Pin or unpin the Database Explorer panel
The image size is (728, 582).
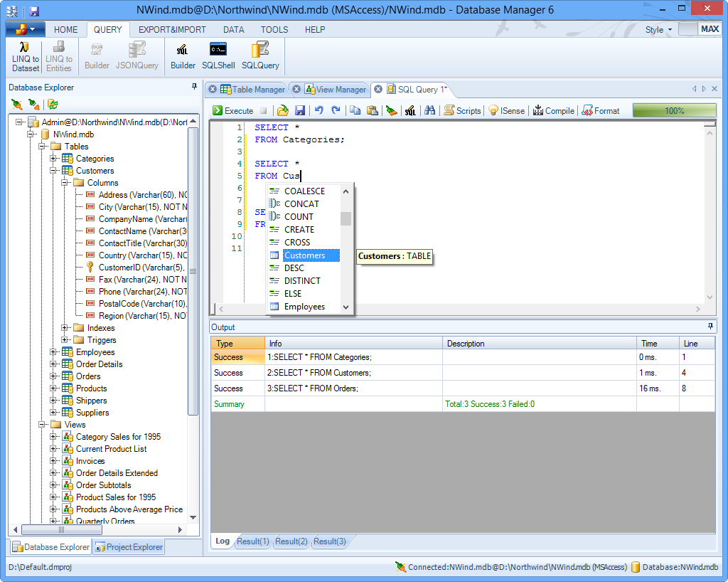point(195,87)
